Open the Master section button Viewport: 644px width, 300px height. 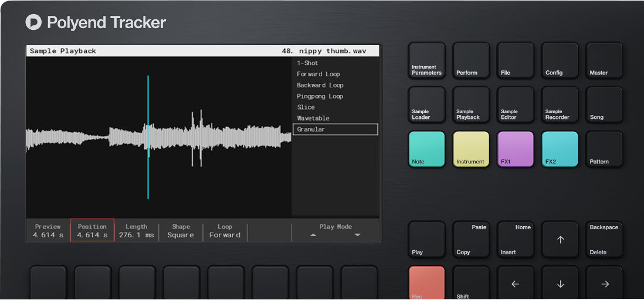point(604,60)
